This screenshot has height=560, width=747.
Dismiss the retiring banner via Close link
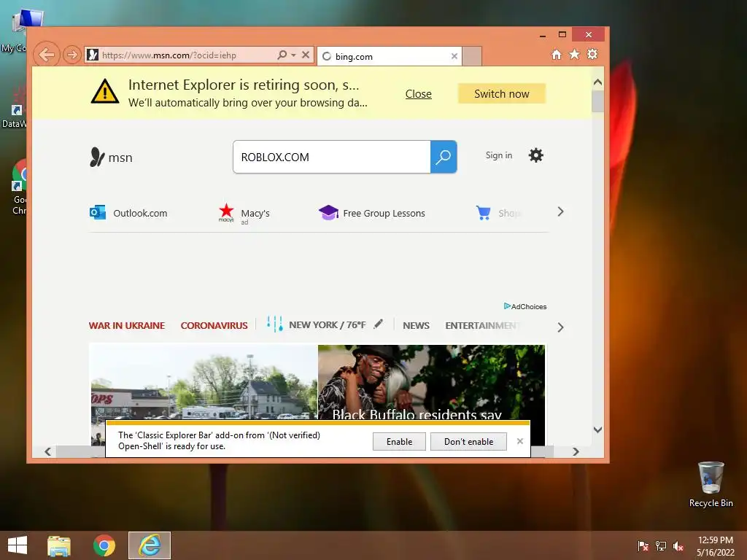pyautogui.click(x=418, y=94)
